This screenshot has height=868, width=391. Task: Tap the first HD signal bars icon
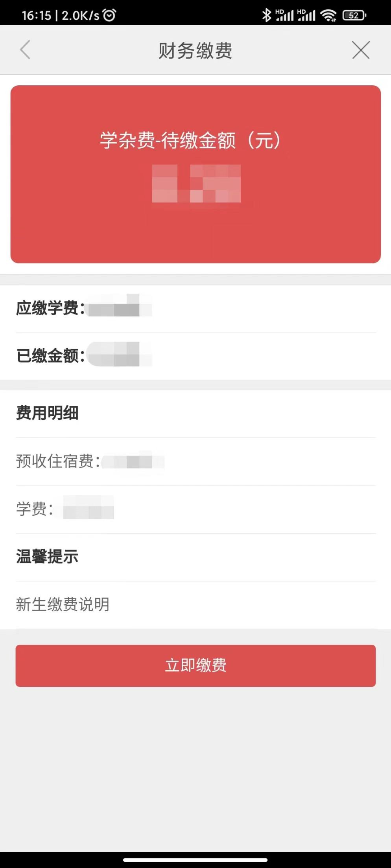(x=284, y=15)
